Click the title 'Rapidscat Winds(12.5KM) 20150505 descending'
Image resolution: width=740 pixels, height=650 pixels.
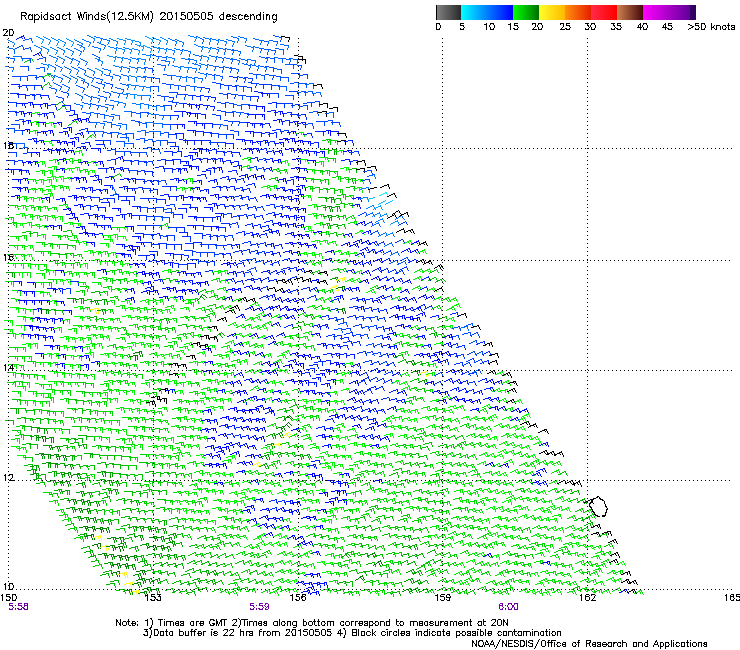tap(149, 17)
